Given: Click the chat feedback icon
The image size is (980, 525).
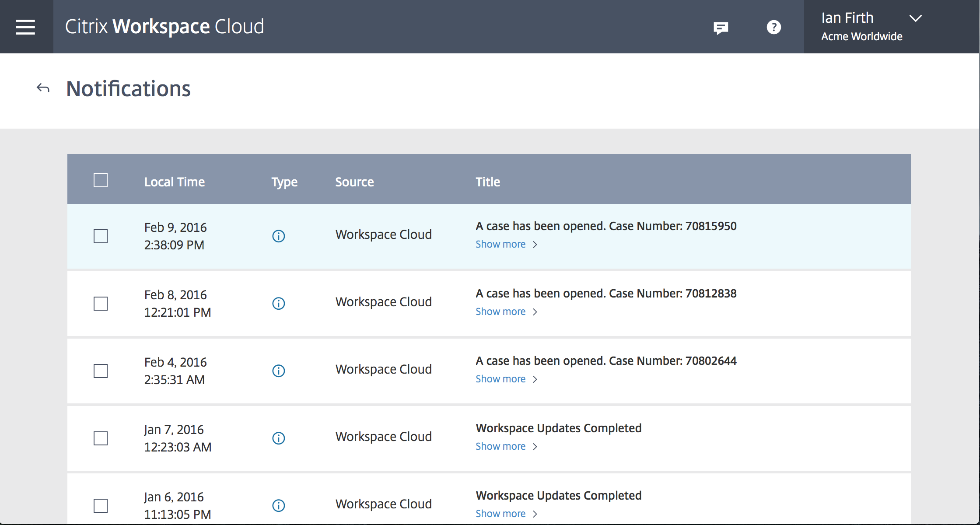Looking at the screenshot, I should 721,28.
